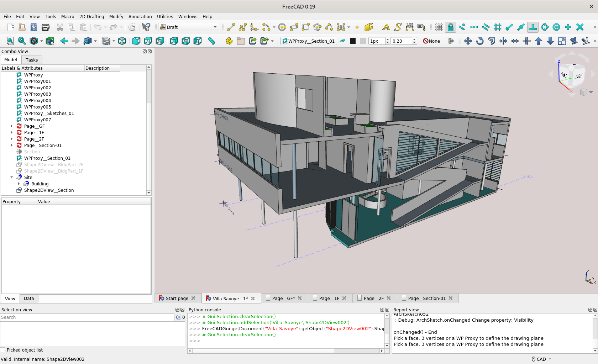The image size is (598, 364).
Task: Click the What's This help cursor icon
Action: point(146,27)
